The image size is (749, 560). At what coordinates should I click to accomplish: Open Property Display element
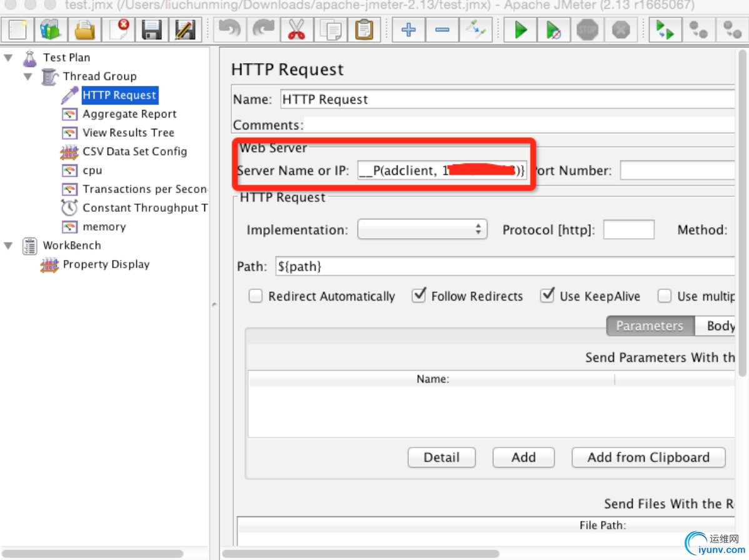[x=106, y=264]
